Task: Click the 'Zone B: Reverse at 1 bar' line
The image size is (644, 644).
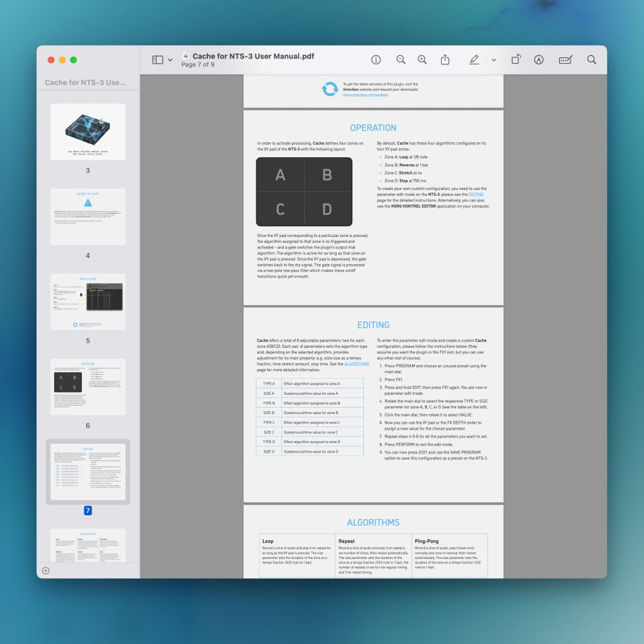Action: pos(406,165)
